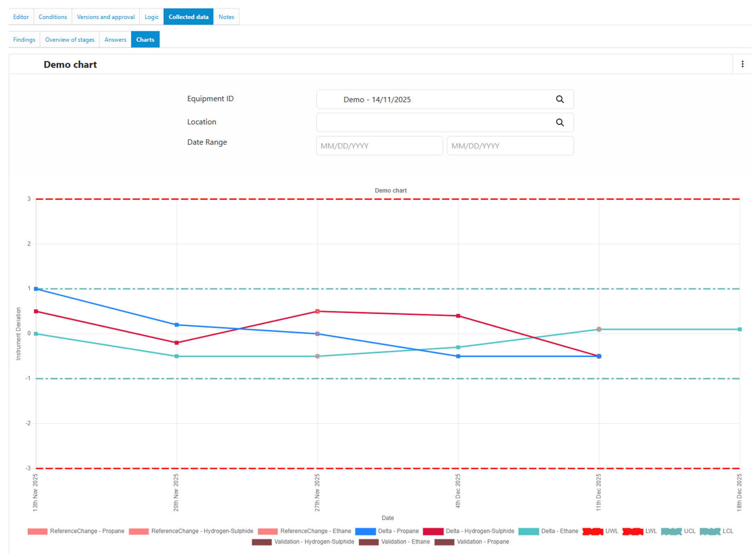Click the start date range field

point(379,146)
